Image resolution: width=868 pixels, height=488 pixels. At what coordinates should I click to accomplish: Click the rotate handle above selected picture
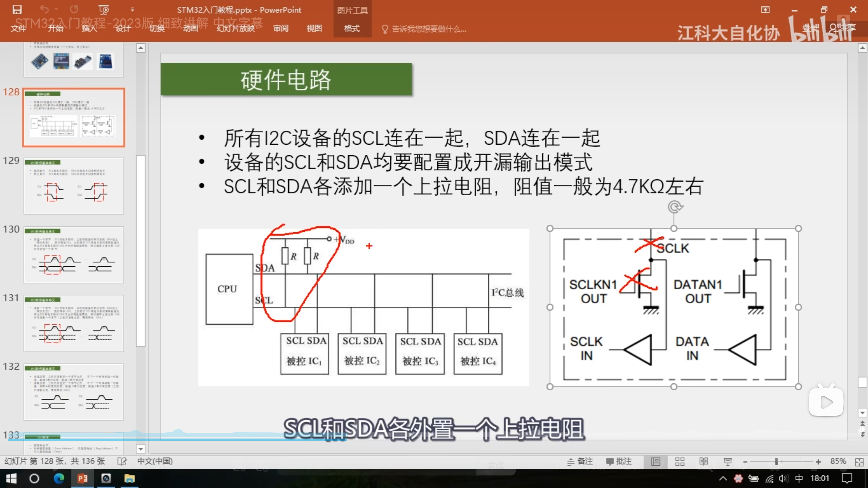tap(675, 207)
